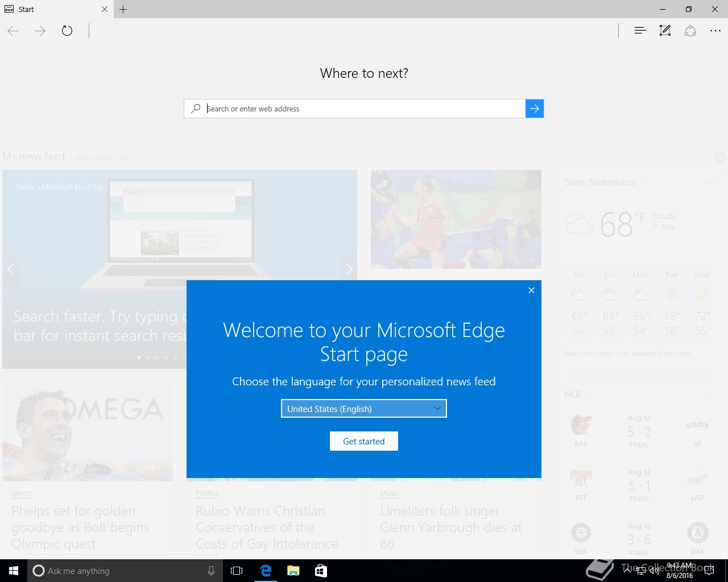Image resolution: width=728 pixels, height=582 pixels.
Task: Click the Cortana microphone icon
Action: (x=211, y=571)
